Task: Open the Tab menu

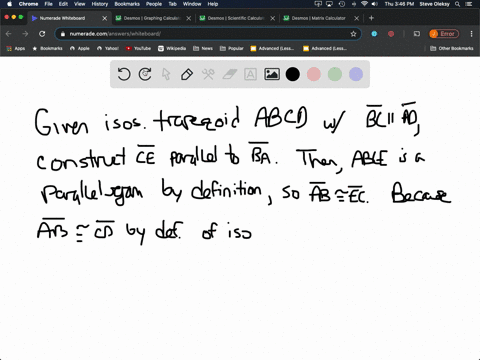Action: coord(172,4)
